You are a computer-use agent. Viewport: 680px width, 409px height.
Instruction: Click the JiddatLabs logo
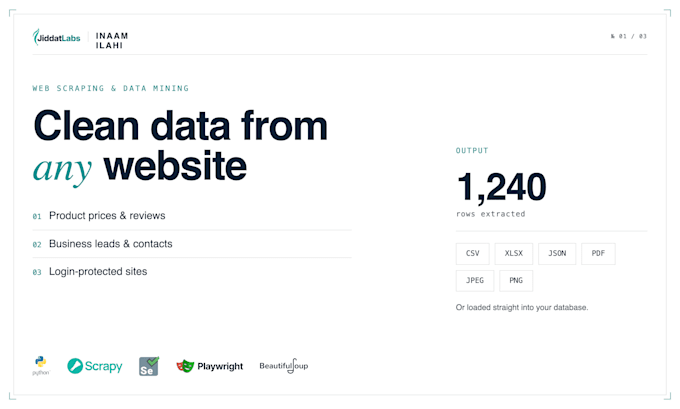pos(56,38)
